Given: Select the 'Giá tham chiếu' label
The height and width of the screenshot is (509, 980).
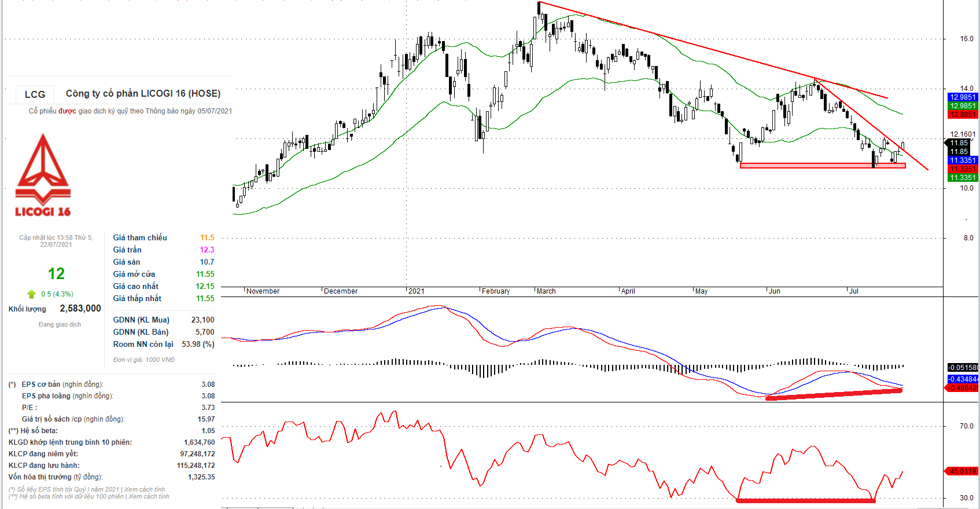Looking at the screenshot, I should (x=140, y=237).
